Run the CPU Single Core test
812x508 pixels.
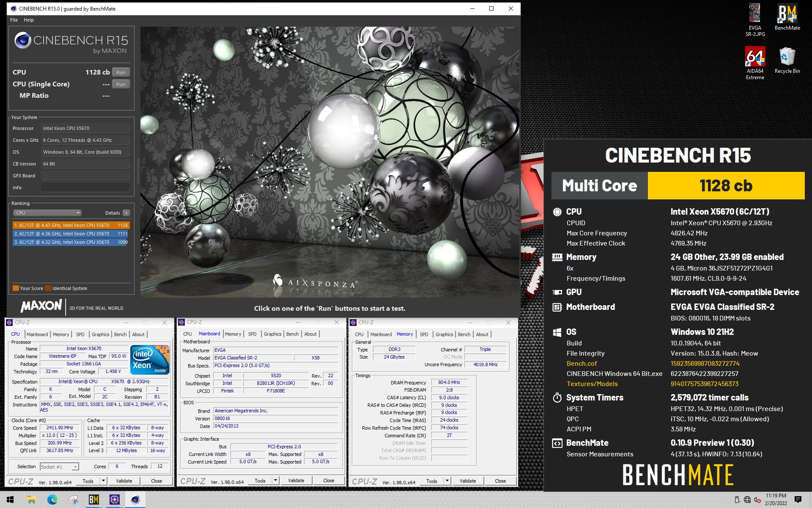click(121, 84)
